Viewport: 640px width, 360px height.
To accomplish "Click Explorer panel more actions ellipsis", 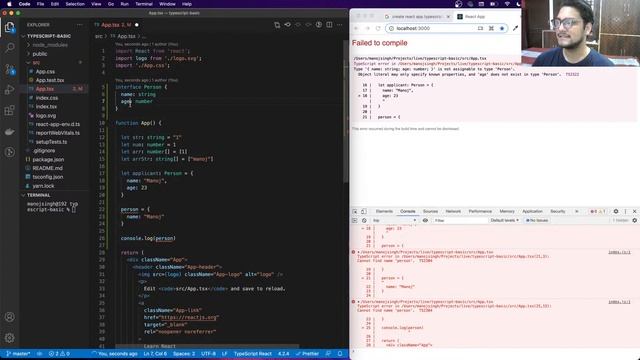I will click(80, 25).
